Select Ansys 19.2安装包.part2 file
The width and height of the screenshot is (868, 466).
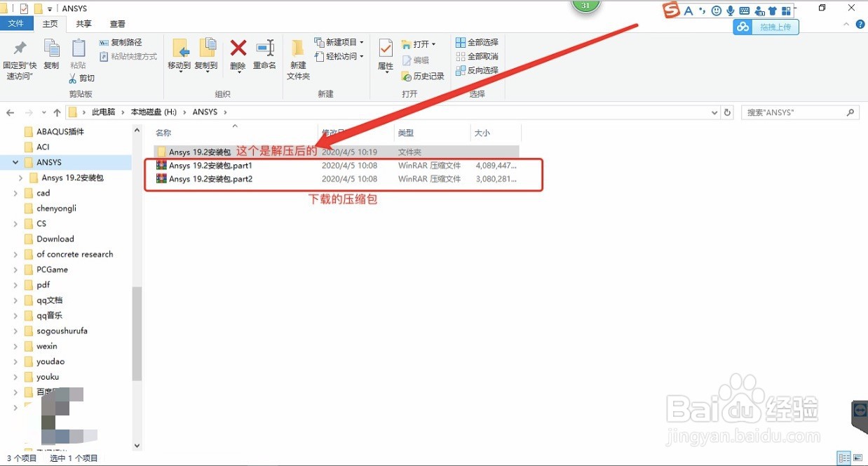(x=337, y=179)
